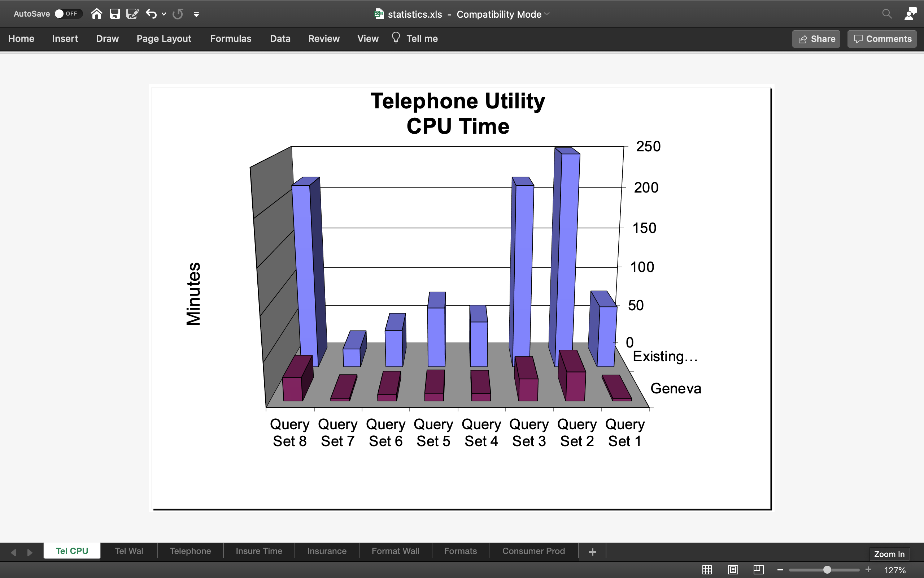Click the Search magnifier icon
This screenshot has width=924, height=578.
[887, 14]
